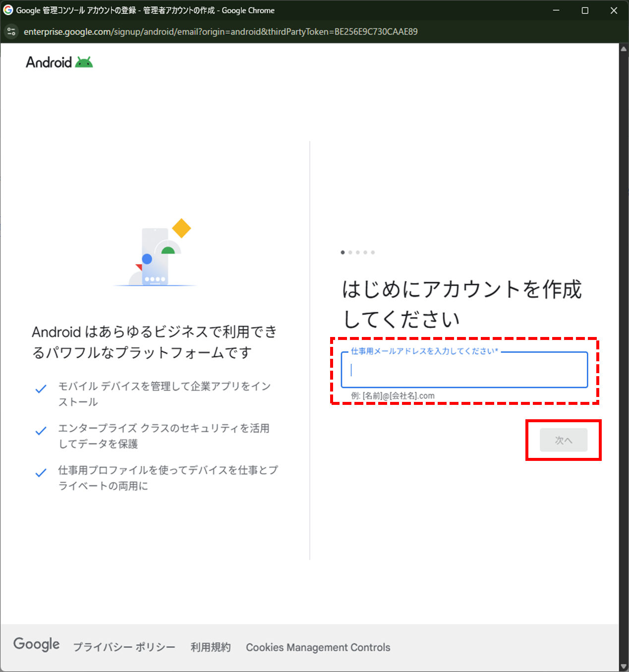Click the site information icon in address bar
This screenshot has height=672, width=629.
click(x=11, y=32)
